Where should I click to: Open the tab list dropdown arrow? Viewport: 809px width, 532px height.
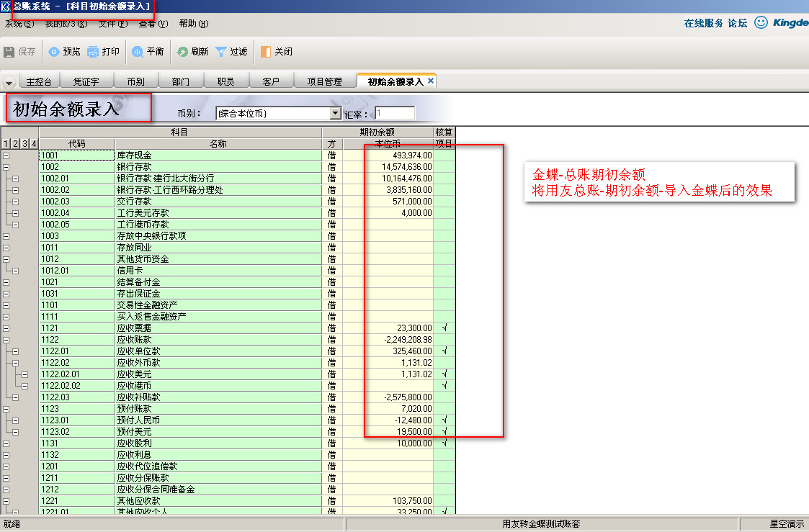9,83
